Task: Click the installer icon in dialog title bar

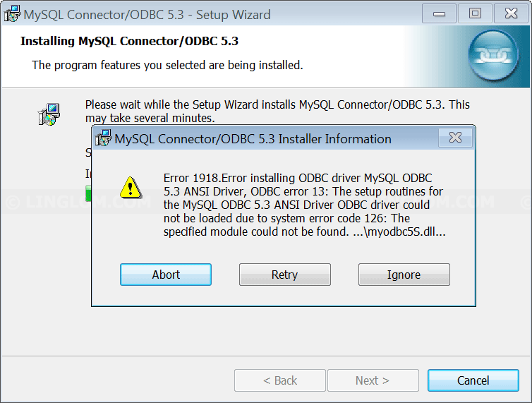Action: (103, 138)
